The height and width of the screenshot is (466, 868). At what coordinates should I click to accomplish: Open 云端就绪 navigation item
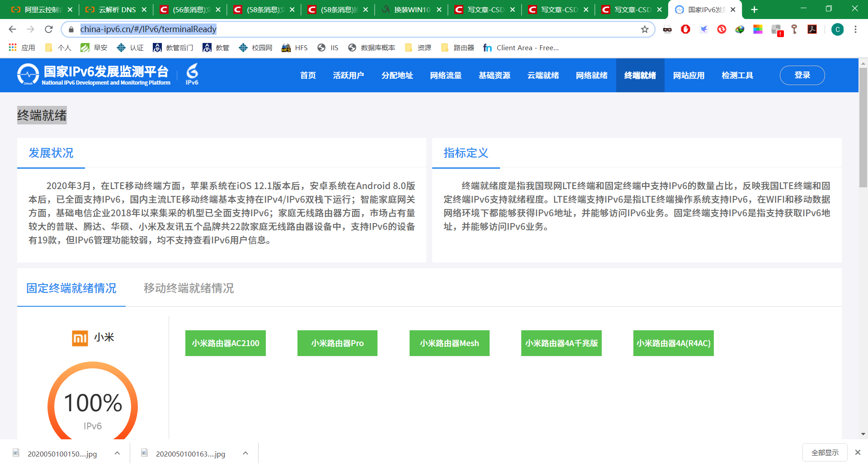click(x=543, y=76)
